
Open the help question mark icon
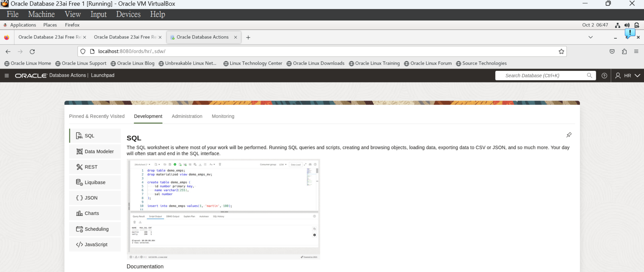pos(604,75)
